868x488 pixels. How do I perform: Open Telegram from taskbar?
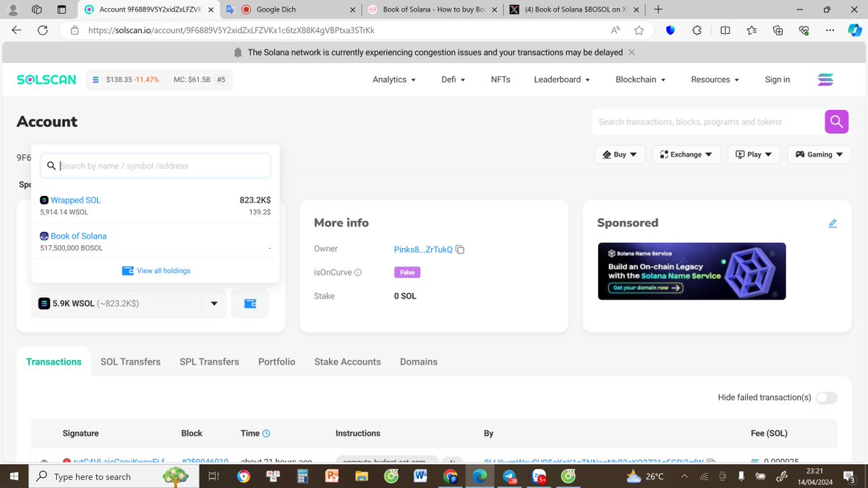click(x=510, y=476)
